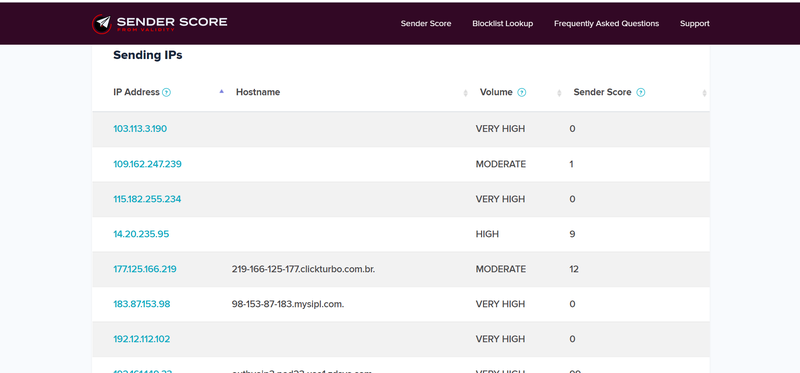This screenshot has width=800, height=373.
Task: Select hostname 219-166-125-177.clickturbo.com.br.
Action: (303, 269)
